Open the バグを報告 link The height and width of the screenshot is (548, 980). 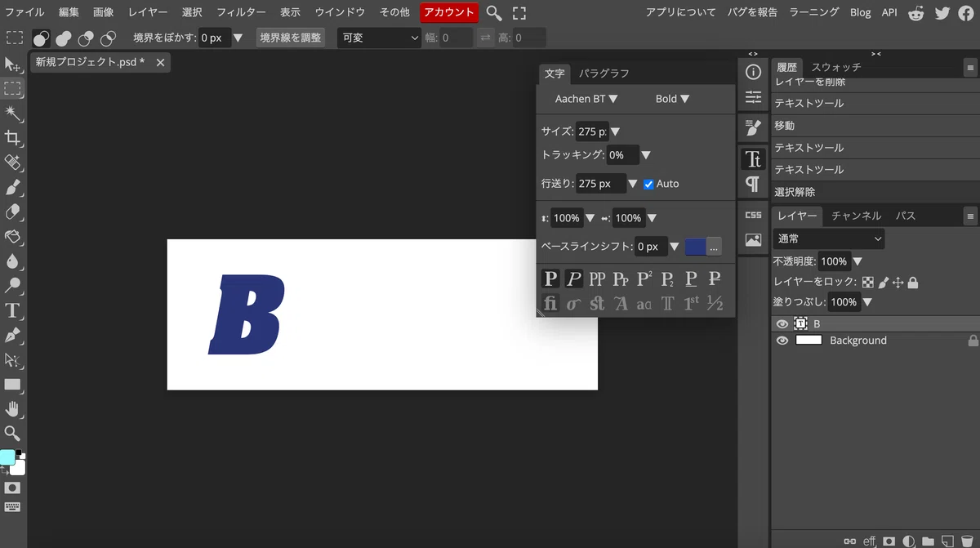click(752, 12)
